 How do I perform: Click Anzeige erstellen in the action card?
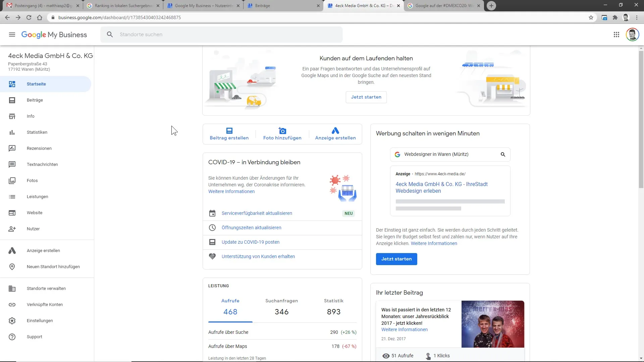(x=335, y=134)
